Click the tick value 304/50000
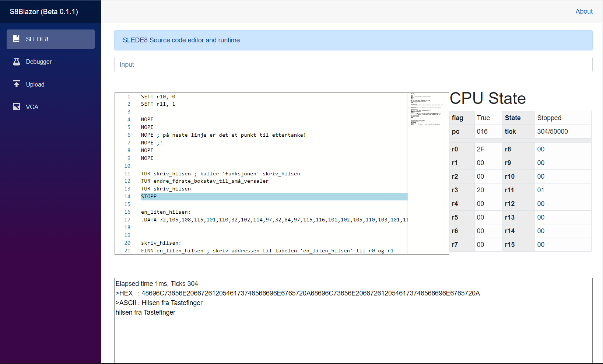The width and height of the screenshot is (603, 364). point(553,132)
